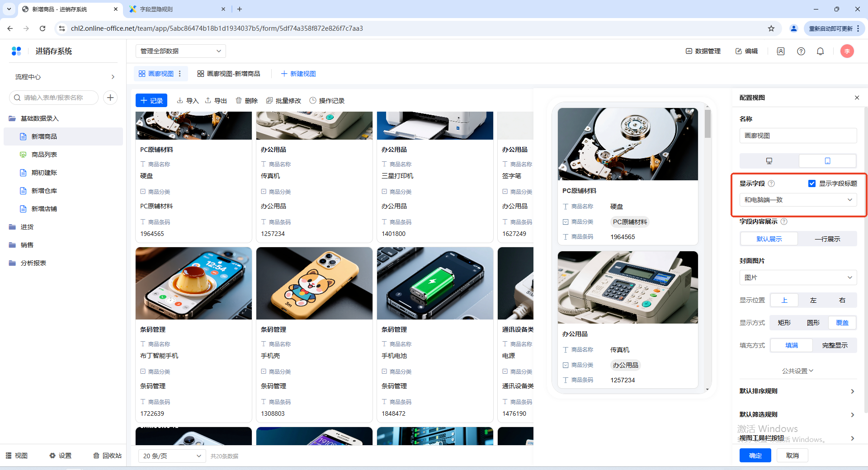Set fill mode to 完整显示
This screenshot has width=868, height=470.
(835, 345)
